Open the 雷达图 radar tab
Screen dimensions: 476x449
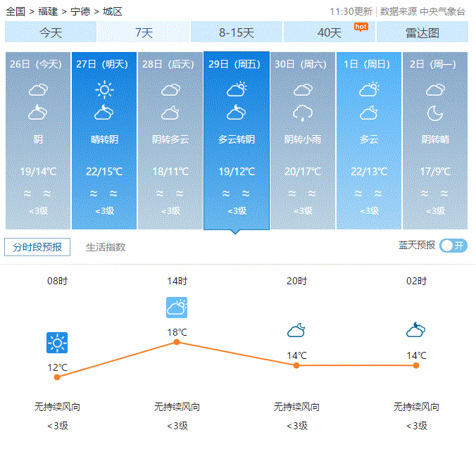422,32
